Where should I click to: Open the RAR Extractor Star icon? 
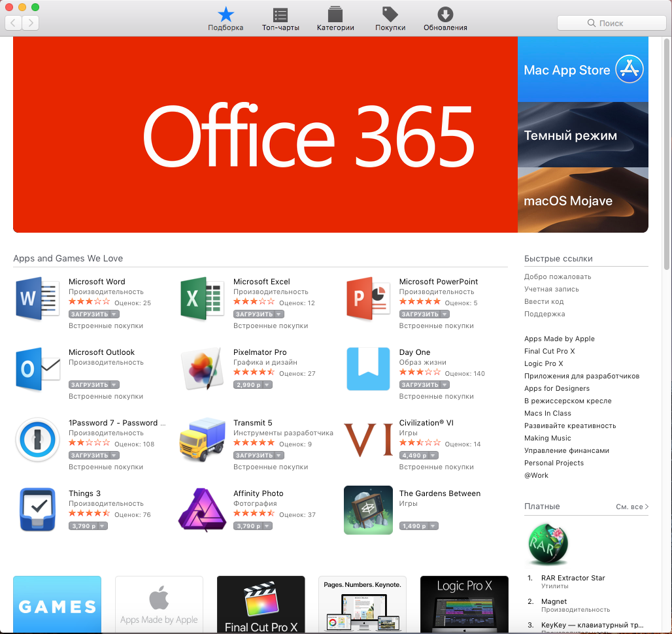pyautogui.click(x=548, y=544)
